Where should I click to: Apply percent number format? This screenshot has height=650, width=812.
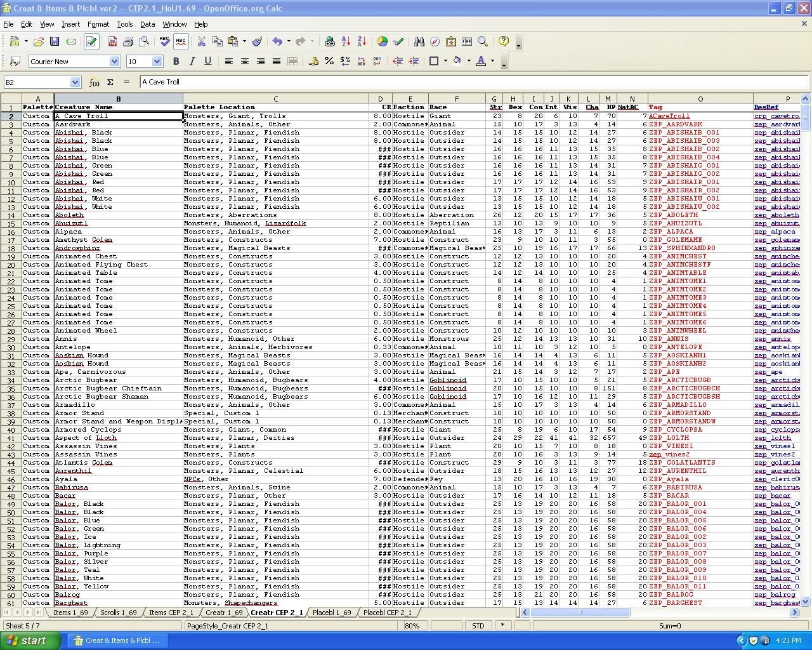point(329,61)
